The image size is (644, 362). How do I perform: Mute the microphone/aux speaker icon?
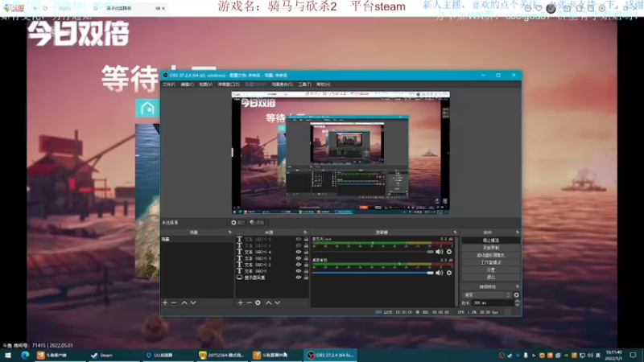[x=439, y=252]
